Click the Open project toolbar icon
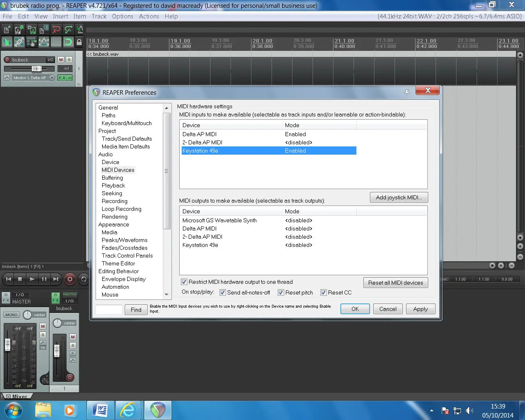The image size is (525, 420). pos(19,30)
